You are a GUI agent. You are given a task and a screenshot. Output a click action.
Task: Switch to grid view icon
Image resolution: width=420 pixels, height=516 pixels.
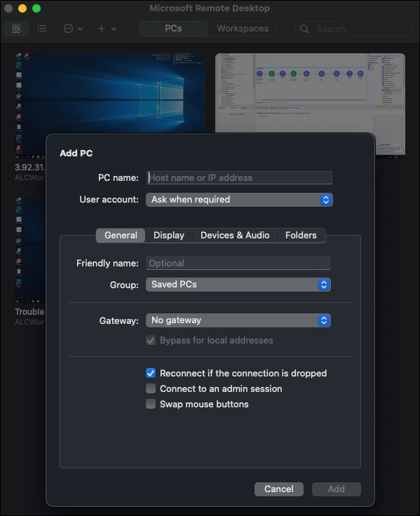pos(16,29)
